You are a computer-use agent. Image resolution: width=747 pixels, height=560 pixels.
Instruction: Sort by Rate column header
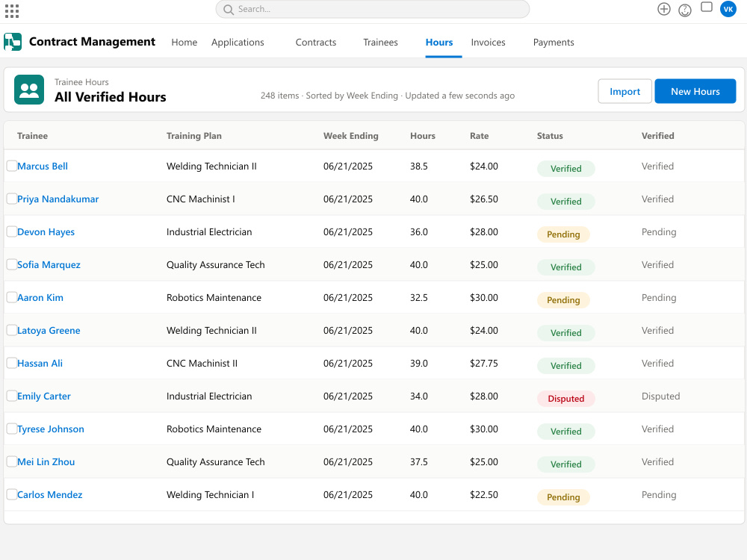point(480,136)
